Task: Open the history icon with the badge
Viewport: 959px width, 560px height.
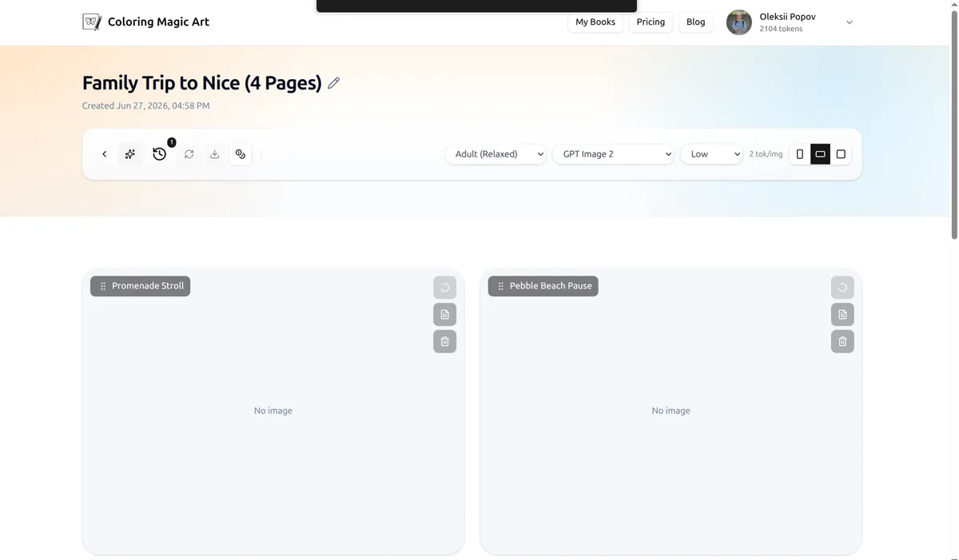Action: pos(160,154)
